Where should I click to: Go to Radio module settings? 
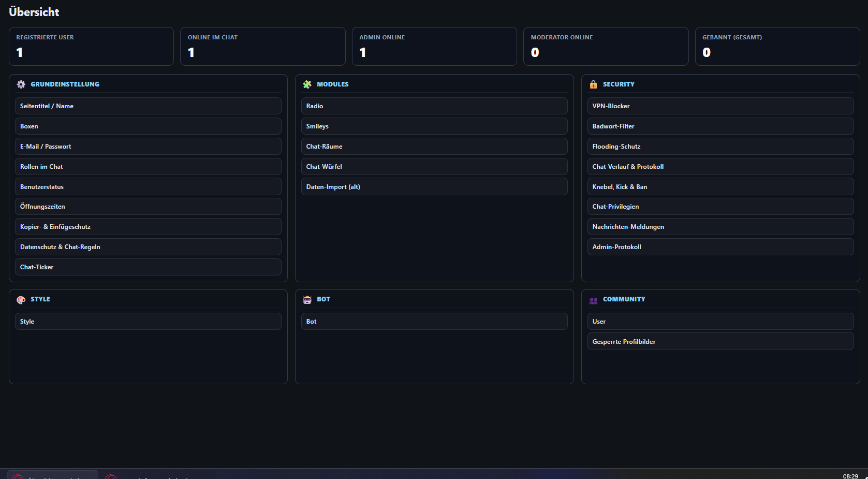click(x=434, y=106)
